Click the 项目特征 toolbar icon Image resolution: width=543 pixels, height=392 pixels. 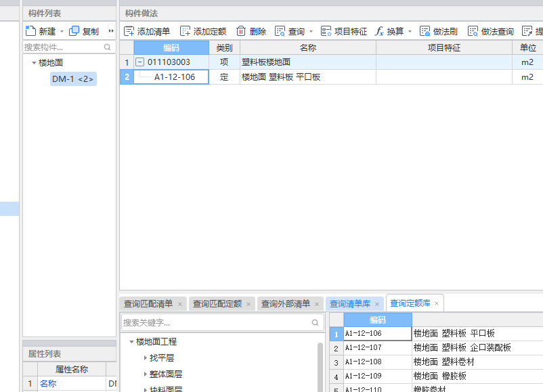[x=326, y=31]
